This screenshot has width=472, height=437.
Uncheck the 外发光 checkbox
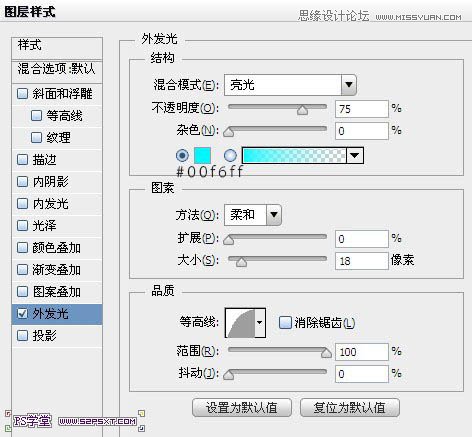pyautogui.click(x=22, y=313)
